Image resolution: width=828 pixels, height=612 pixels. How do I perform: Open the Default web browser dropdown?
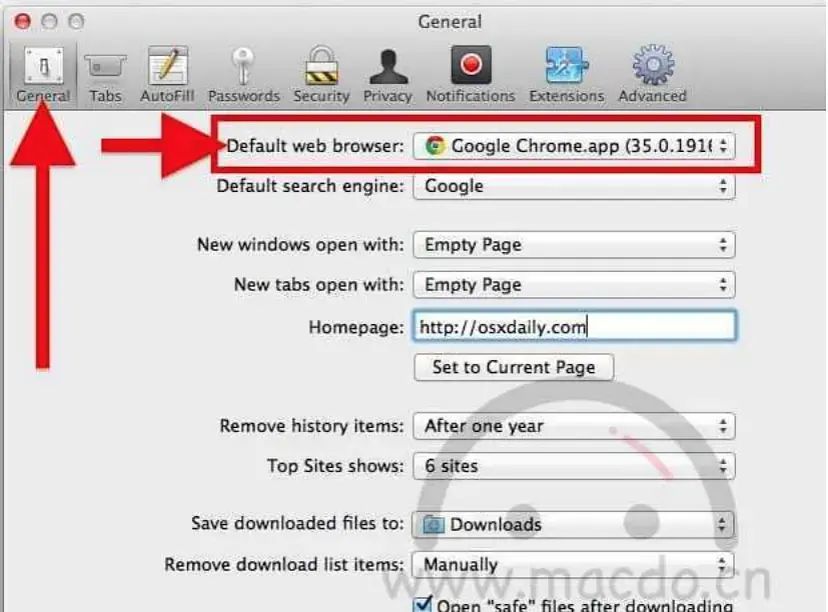click(574, 146)
